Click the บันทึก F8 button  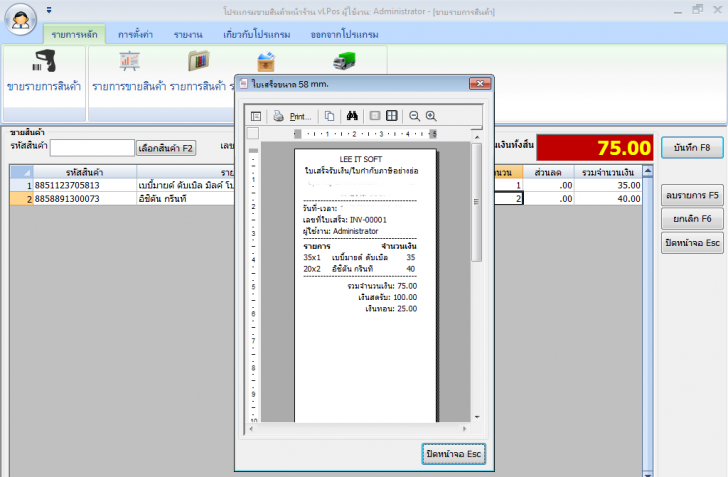point(692,148)
